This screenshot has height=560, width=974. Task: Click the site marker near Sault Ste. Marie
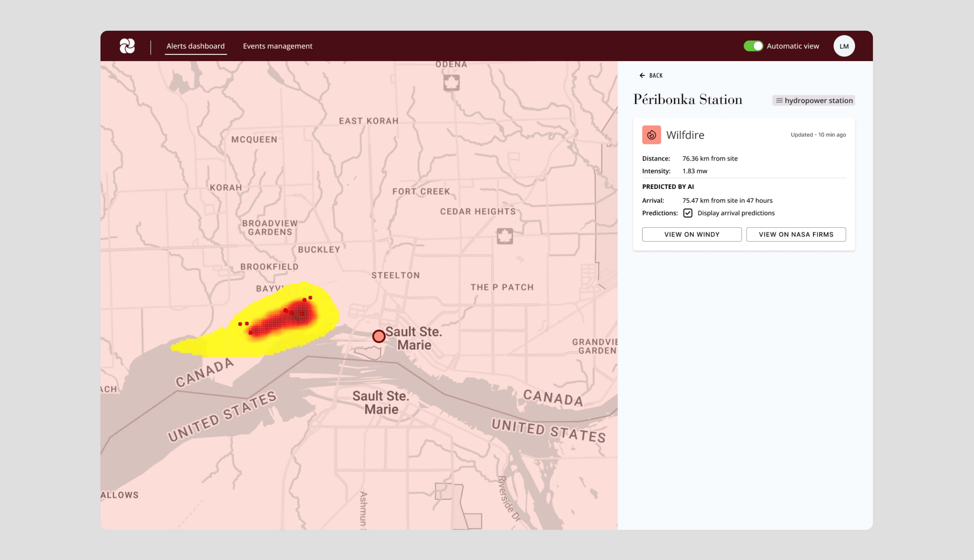coord(379,336)
